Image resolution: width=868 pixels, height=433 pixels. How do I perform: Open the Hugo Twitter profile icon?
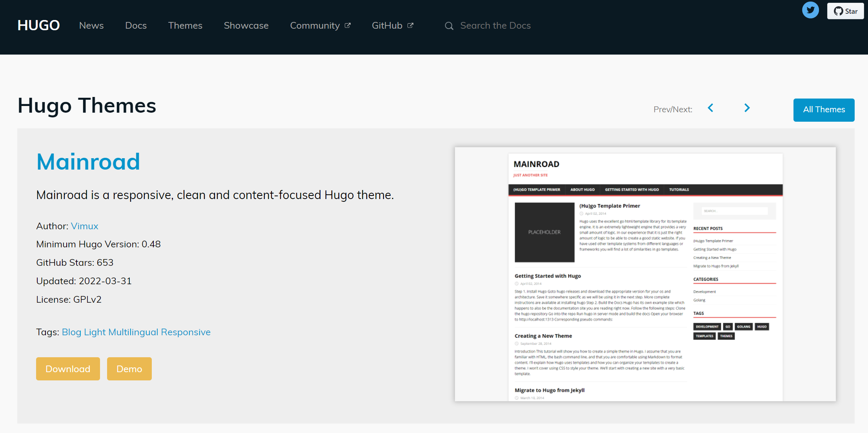[x=810, y=10]
